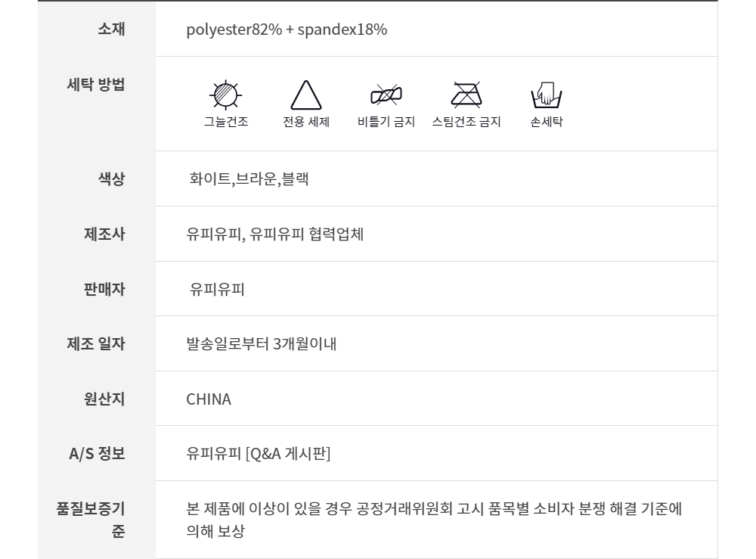Viewport: 756px width, 559px height.
Task: Click the colors 화이트,브라운,블랙 text
Action: coord(249,179)
